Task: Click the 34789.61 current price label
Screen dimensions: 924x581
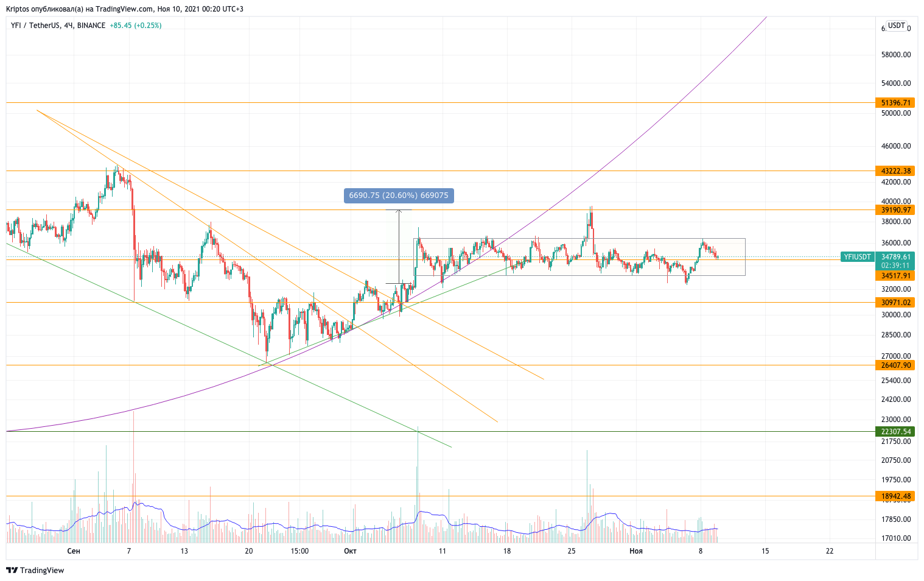Action: point(895,257)
